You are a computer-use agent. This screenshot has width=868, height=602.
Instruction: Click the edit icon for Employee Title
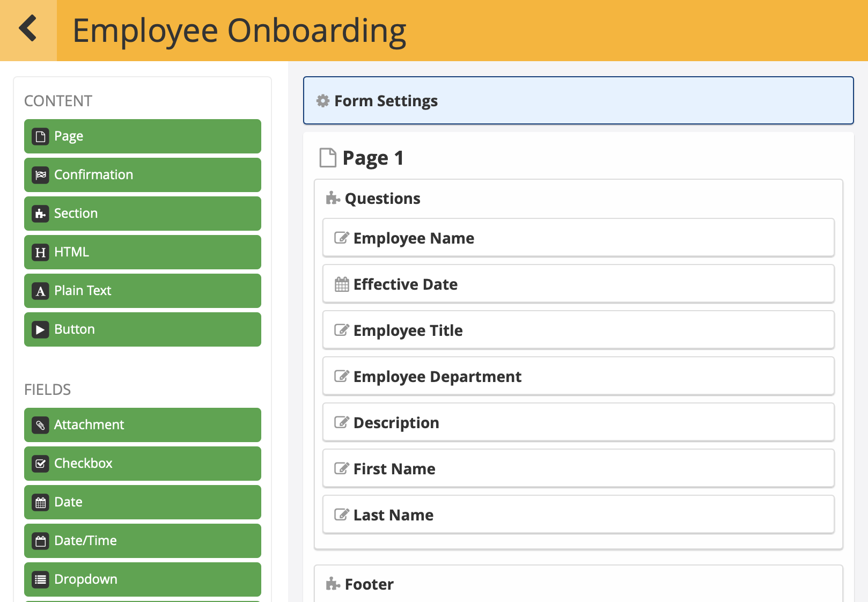[x=342, y=330]
